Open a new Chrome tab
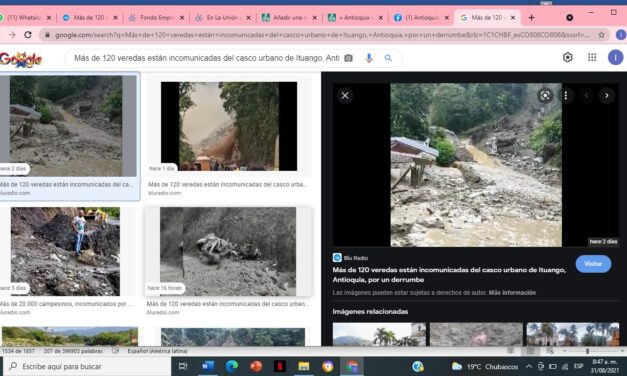Image resolution: width=627 pixels, height=376 pixels. pyautogui.click(x=531, y=18)
